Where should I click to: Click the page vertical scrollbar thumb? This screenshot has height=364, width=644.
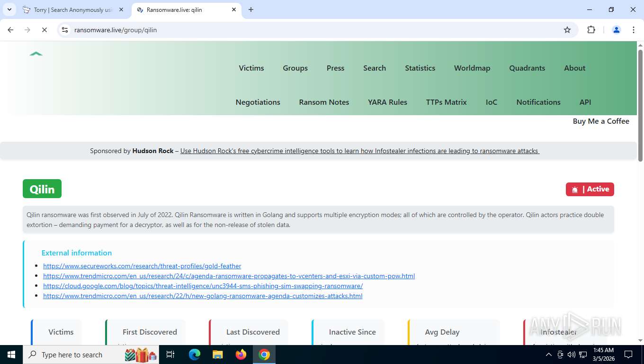tap(640, 105)
